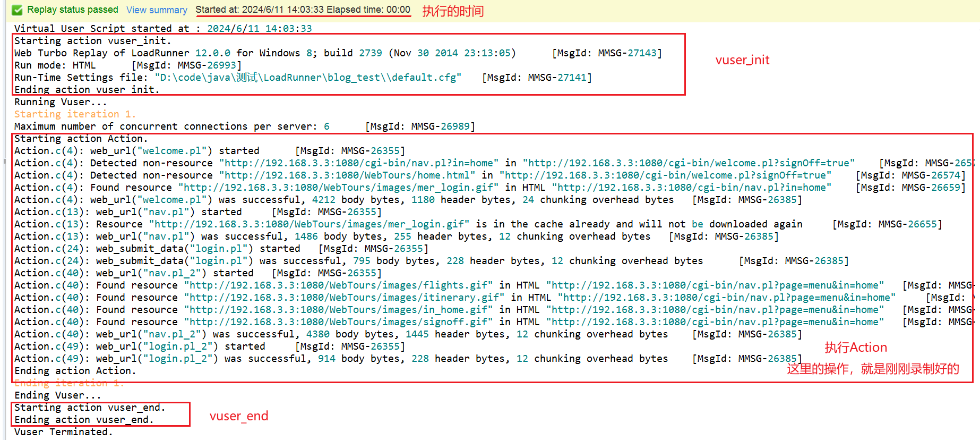This screenshot has height=440, width=980.
Task: Click the 'Ending Vuser...' log line
Action: pos(57,395)
